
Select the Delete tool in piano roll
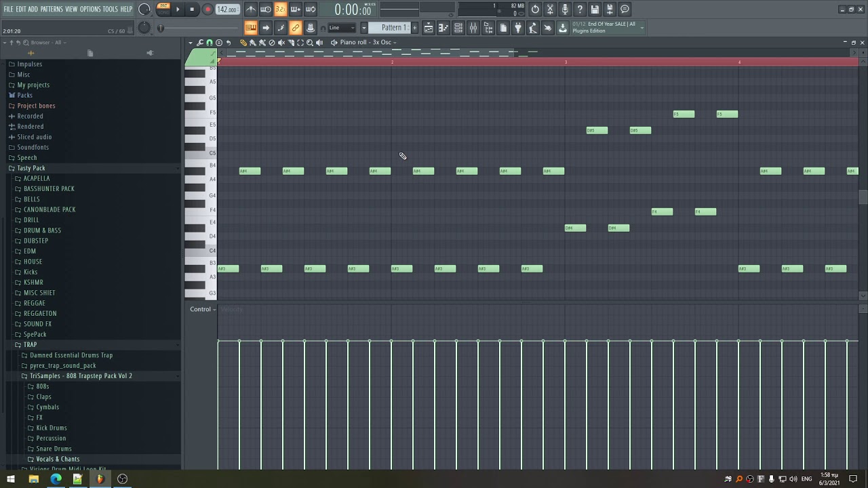[272, 43]
